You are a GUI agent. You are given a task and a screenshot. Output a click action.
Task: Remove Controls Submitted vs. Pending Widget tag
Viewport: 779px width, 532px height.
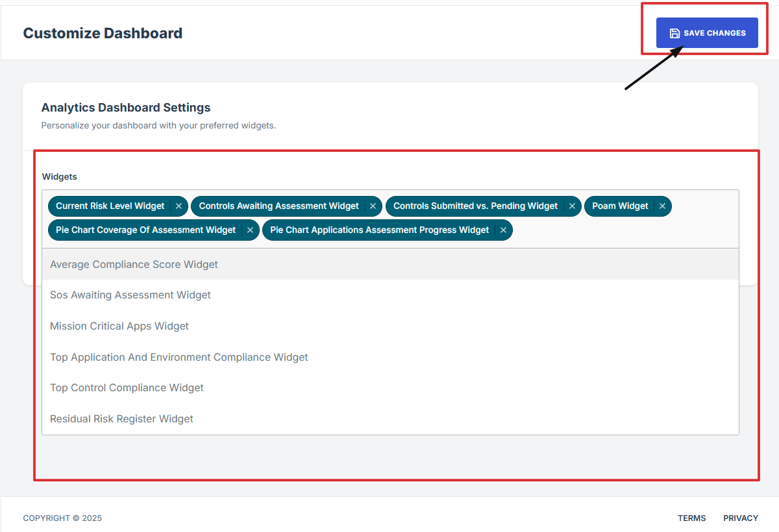[x=572, y=206]
